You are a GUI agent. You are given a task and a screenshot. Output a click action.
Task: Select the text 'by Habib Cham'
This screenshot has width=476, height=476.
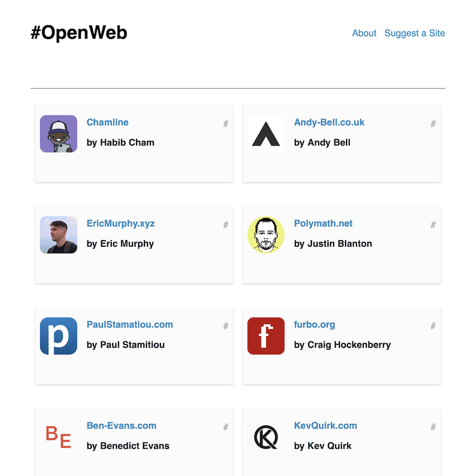pos(121,142)
